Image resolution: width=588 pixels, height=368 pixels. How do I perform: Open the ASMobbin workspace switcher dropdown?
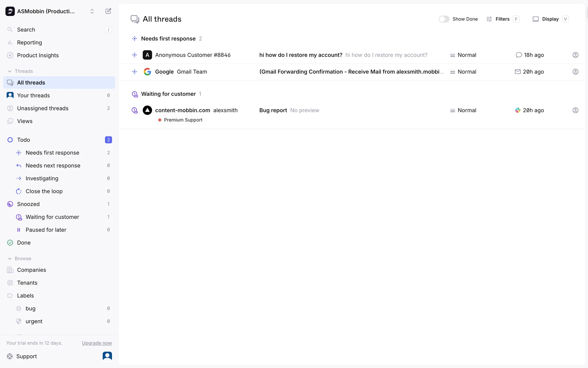pos(92,11)
